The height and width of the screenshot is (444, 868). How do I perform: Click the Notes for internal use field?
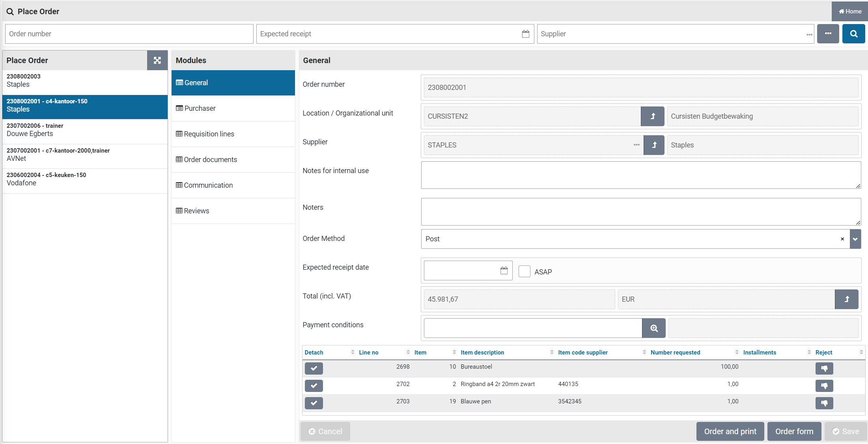640,175
